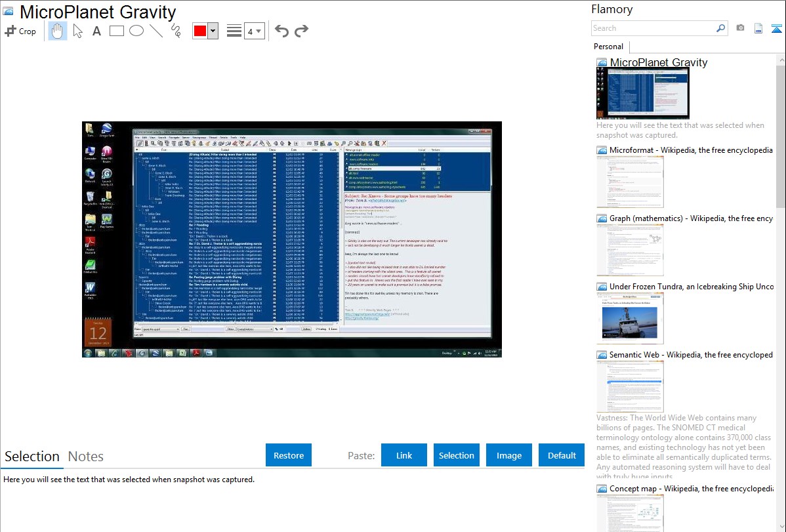Open the line width 4 dropdown
Screen dimensions: 786x532
(254, 31)
